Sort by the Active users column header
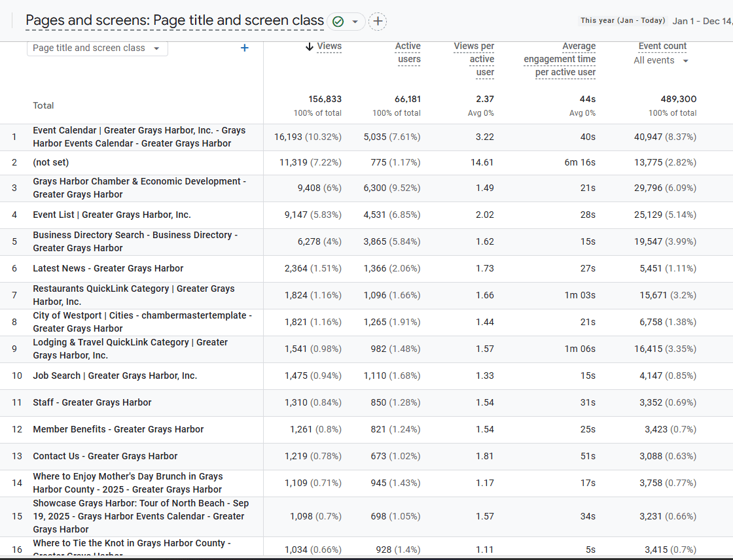The image size is (733, 560). tap(408, 52)
